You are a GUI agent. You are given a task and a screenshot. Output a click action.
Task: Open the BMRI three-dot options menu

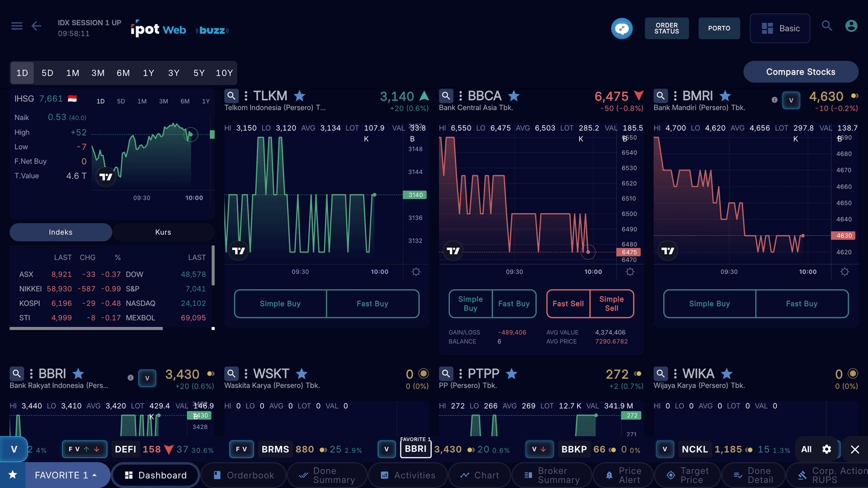pos(675,96)
